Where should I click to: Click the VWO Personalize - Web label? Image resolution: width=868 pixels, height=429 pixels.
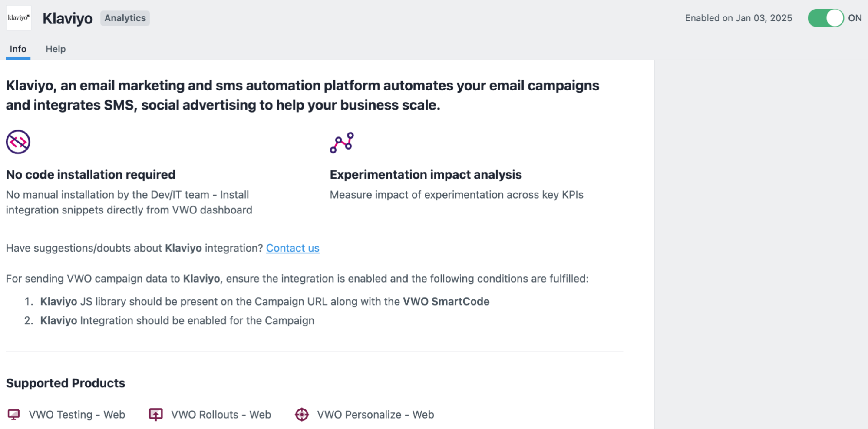pos(376,415)
